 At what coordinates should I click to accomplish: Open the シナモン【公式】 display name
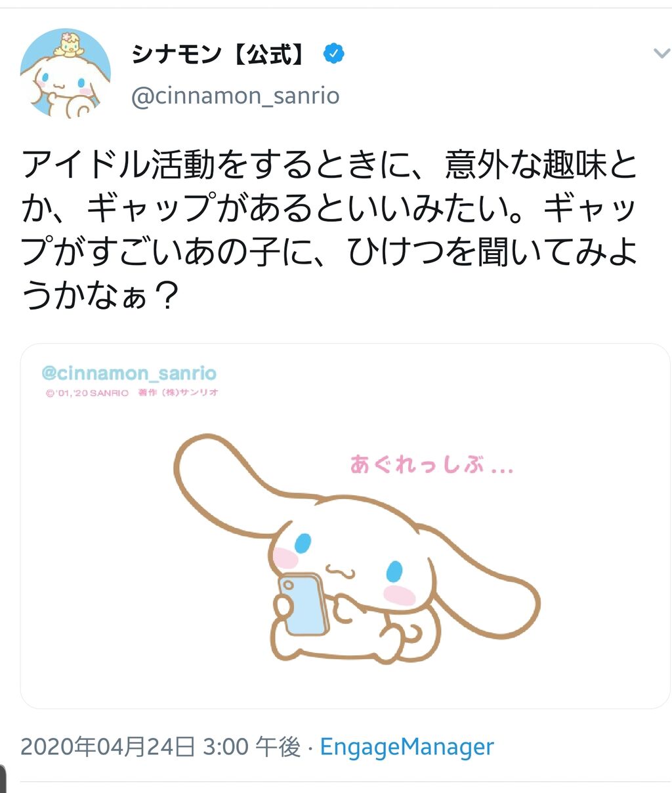pos(219,54)
